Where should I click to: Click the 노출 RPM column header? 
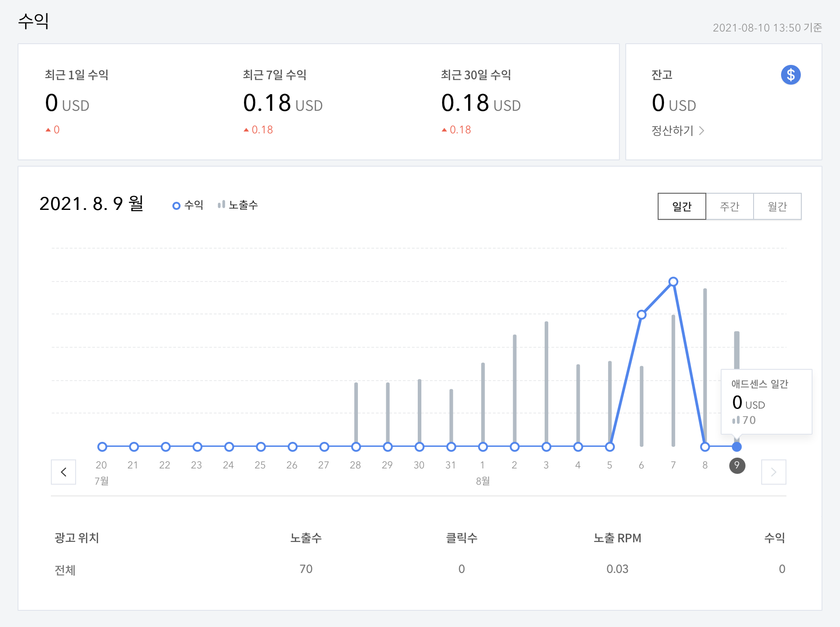617,538
